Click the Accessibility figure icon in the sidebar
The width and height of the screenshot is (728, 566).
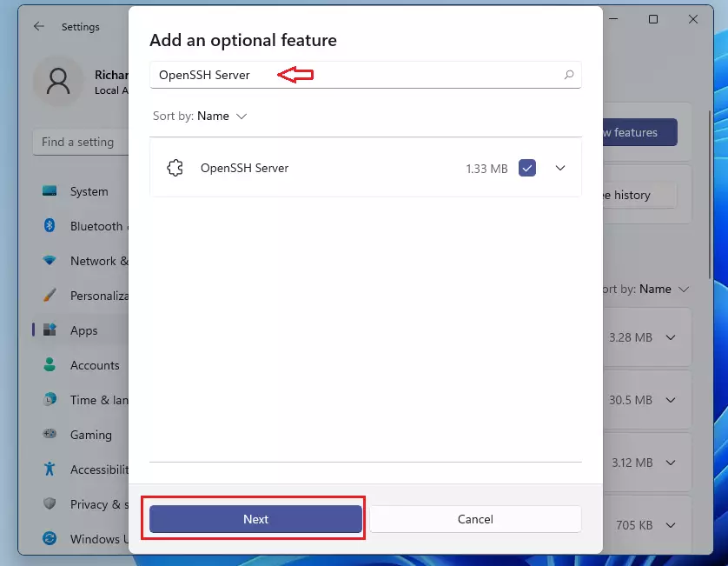pos(50,469)
